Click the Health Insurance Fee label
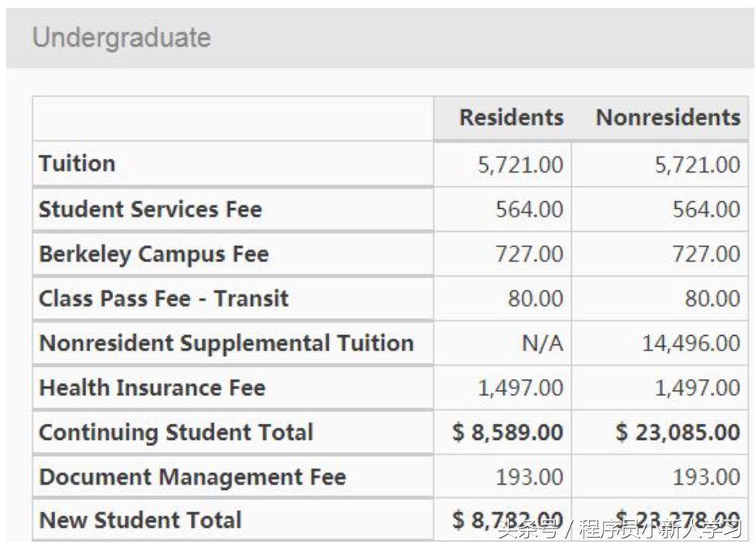756x547 pixels. click(x=152, y=388)
